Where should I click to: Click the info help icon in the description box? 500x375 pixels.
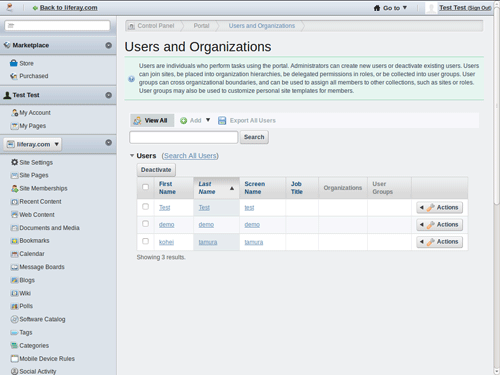[x=132, y=79]
